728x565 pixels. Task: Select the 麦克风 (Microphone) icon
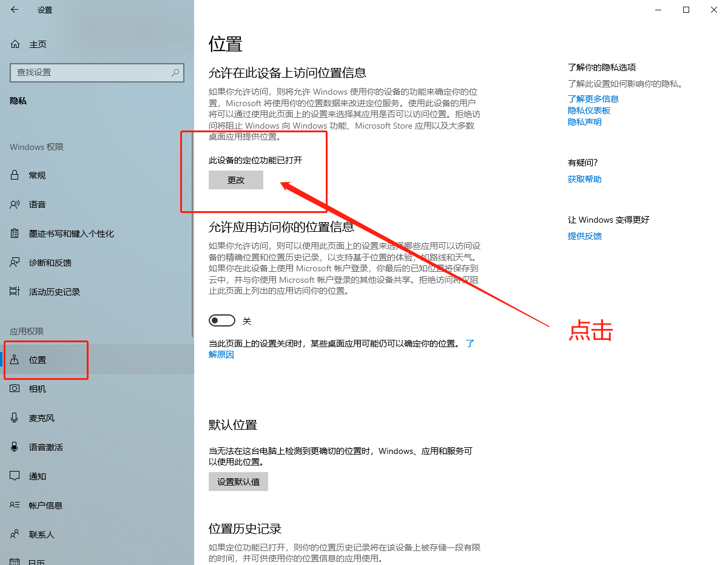coord(15,418)
